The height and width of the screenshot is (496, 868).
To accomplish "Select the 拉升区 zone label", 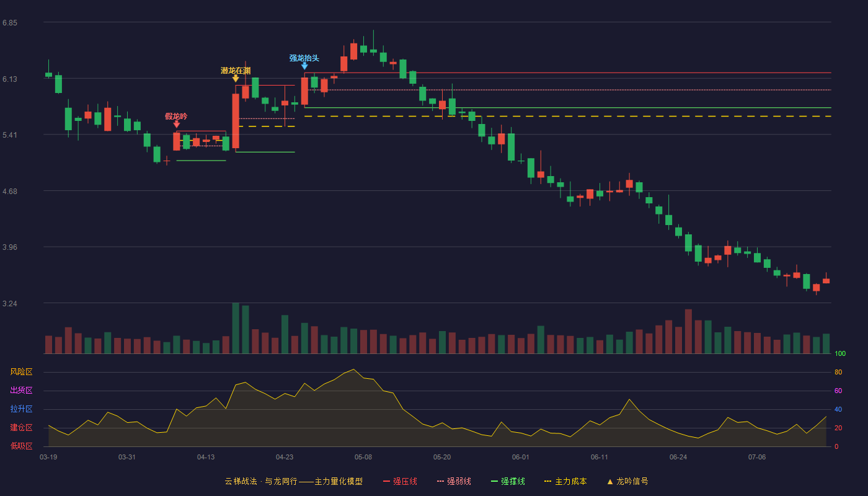I will 22,409.
